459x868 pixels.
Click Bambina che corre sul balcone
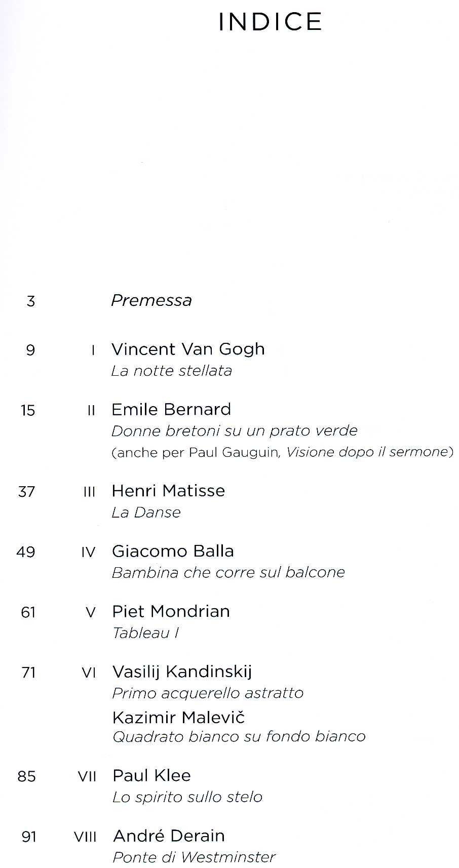tap(228, 572)
